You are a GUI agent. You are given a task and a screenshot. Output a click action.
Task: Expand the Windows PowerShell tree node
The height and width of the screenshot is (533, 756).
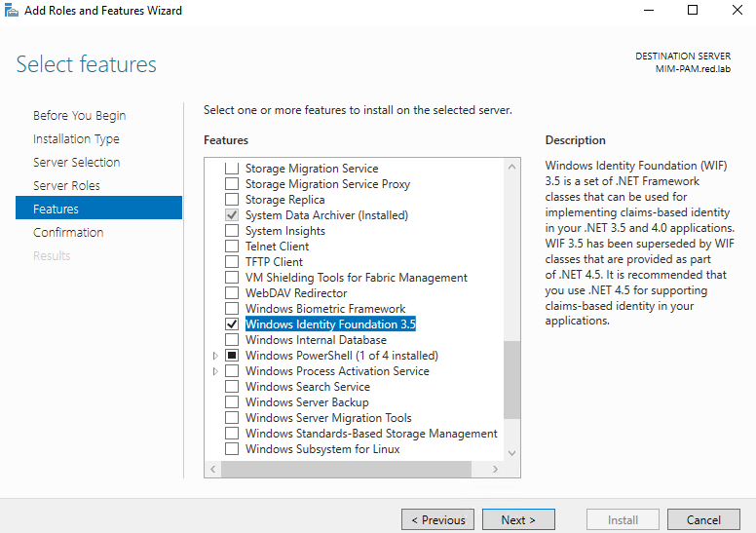pos(215,356)
